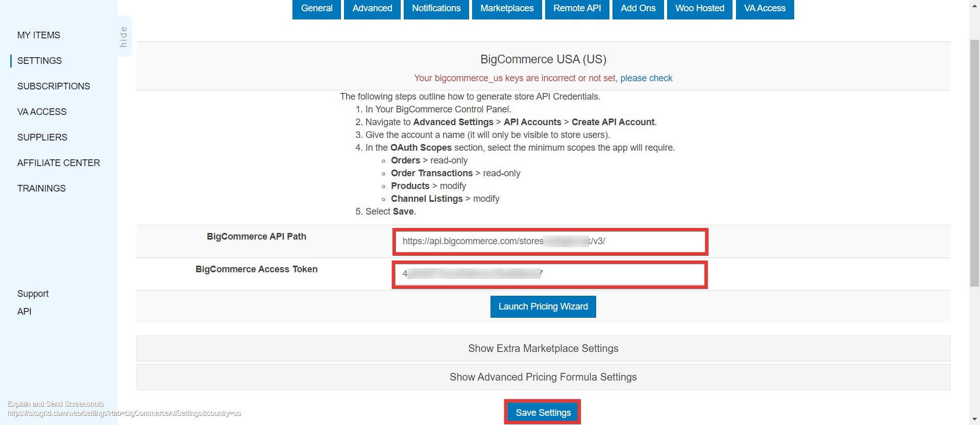
Task: Switch to VA Access tab
Action: 765,9
